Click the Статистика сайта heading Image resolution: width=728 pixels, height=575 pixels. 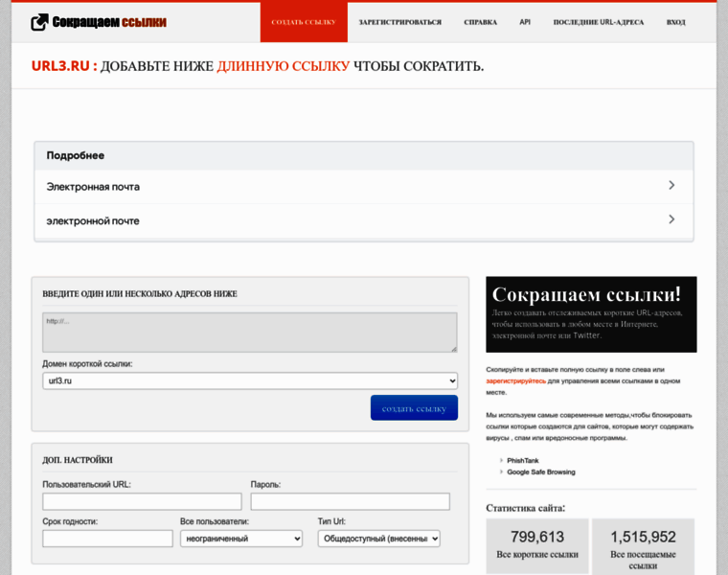click(526, 508)
